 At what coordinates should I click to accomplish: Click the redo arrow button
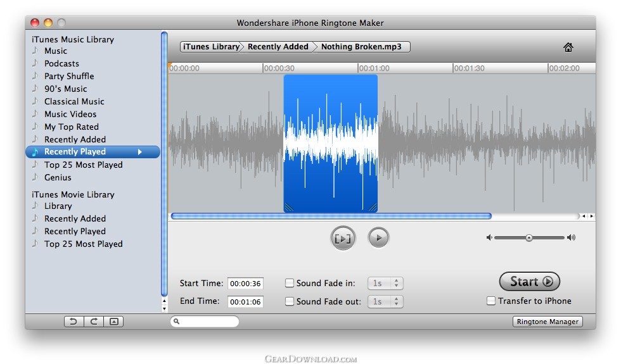[94, 322]
